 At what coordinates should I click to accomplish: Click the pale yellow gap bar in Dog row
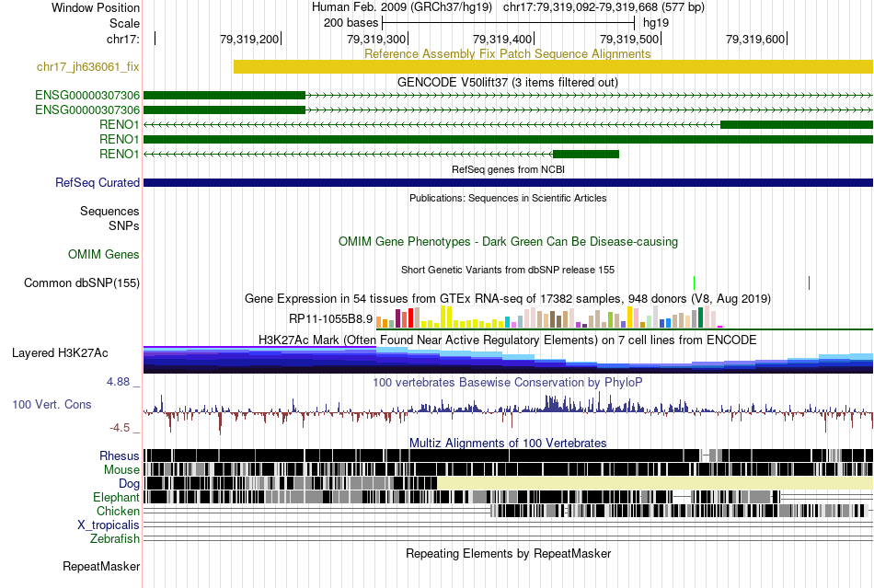tap(655, 483)
